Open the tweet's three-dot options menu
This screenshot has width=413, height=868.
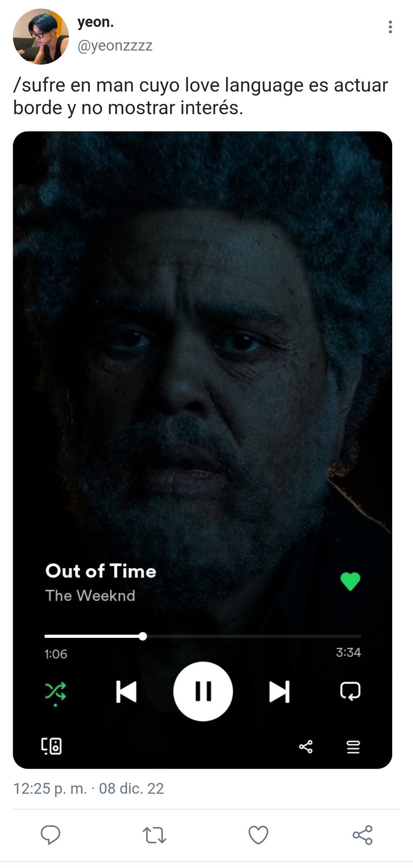coord(390,27)
